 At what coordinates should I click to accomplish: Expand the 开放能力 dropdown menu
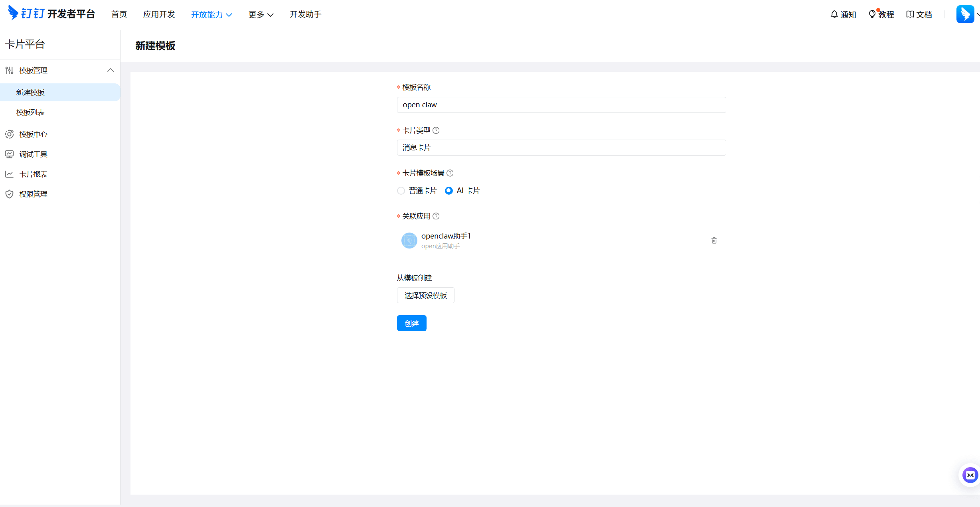(211, 15)
